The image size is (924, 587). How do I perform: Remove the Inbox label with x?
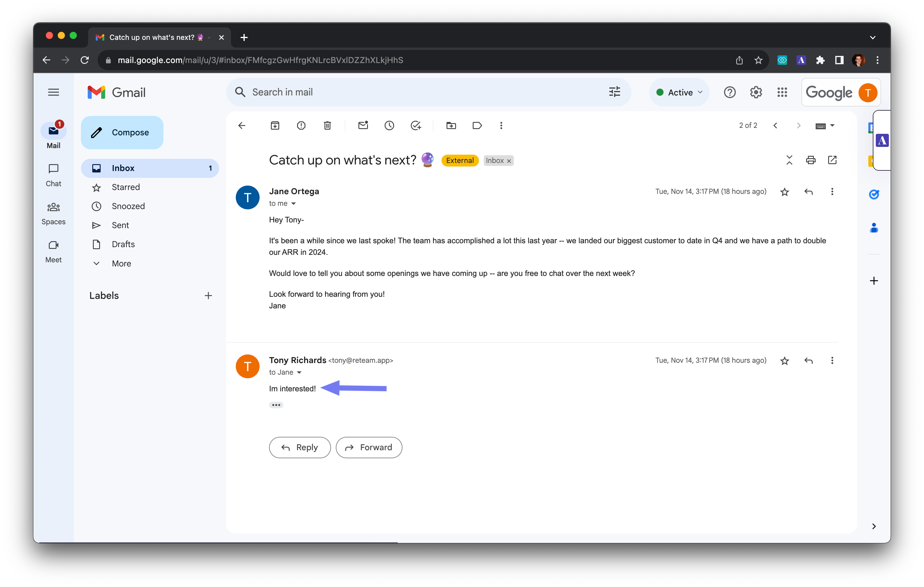point(509,161)
